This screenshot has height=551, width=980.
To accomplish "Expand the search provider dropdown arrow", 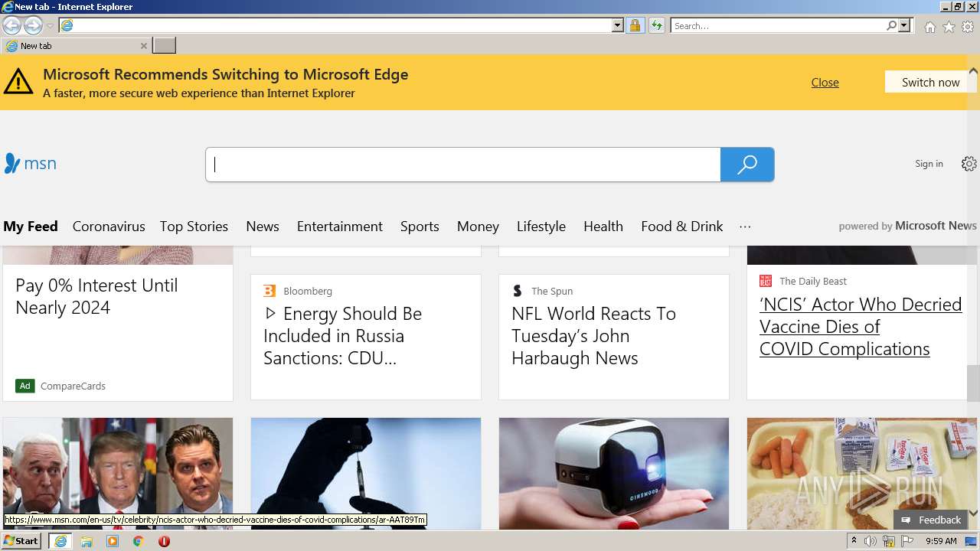I will [904, 26].
